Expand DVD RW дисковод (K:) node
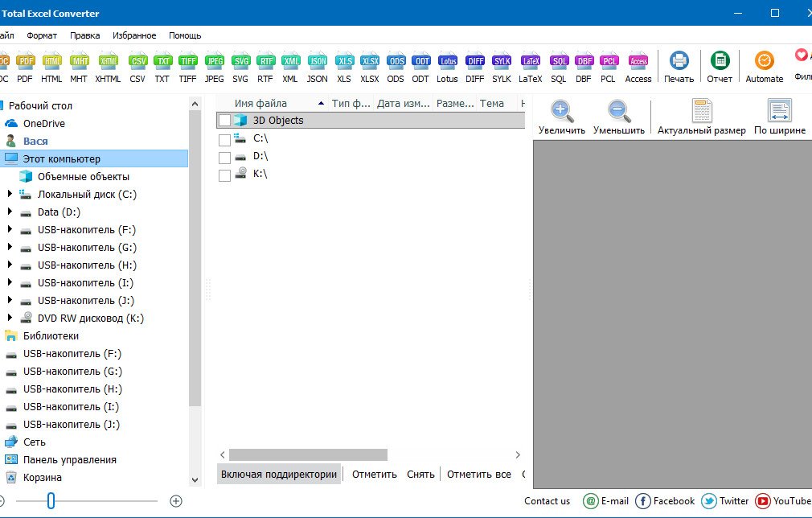The image size is (812, 518). 10,318
